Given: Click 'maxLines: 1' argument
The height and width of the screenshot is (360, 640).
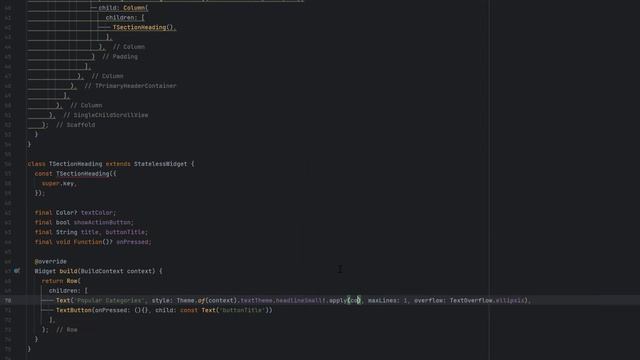Looking at the screenshot, I should pyautogui.click(x=388, y=300).
